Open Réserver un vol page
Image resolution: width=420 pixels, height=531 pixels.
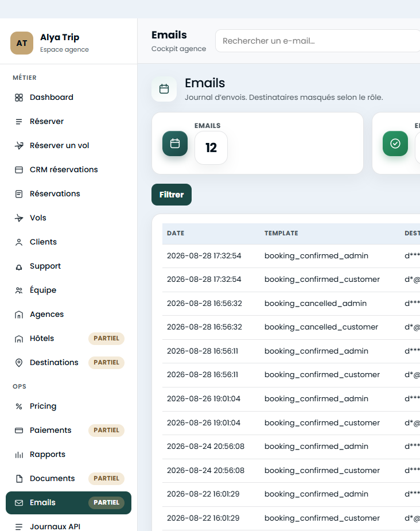(x=68, y=146)
